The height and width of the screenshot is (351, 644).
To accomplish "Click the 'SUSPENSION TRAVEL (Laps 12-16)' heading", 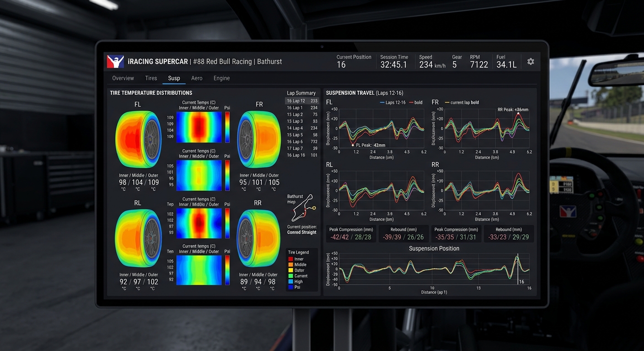I will tap(365, 93).
